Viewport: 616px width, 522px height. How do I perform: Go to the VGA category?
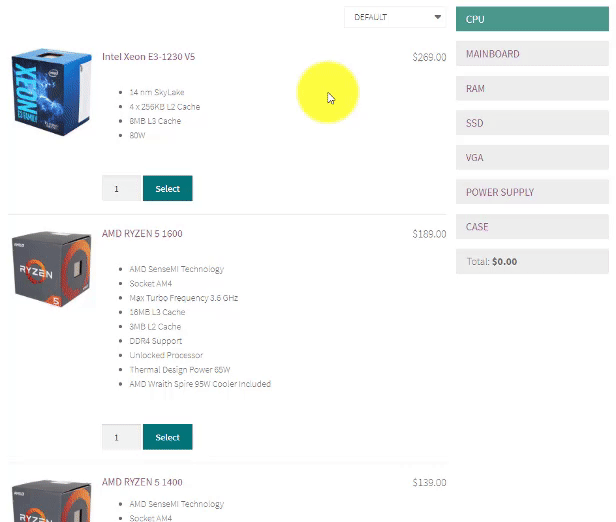[532, 158]
